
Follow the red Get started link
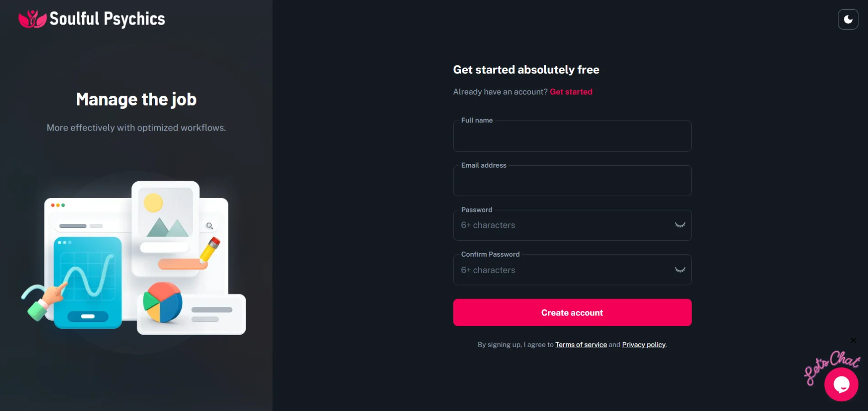[x=571, y=92]
